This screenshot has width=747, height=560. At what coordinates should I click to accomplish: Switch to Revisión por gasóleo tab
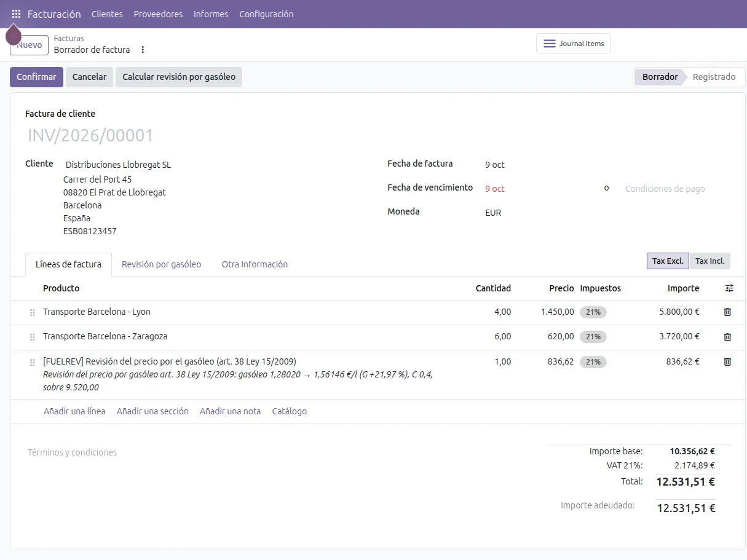coord(161,264)
